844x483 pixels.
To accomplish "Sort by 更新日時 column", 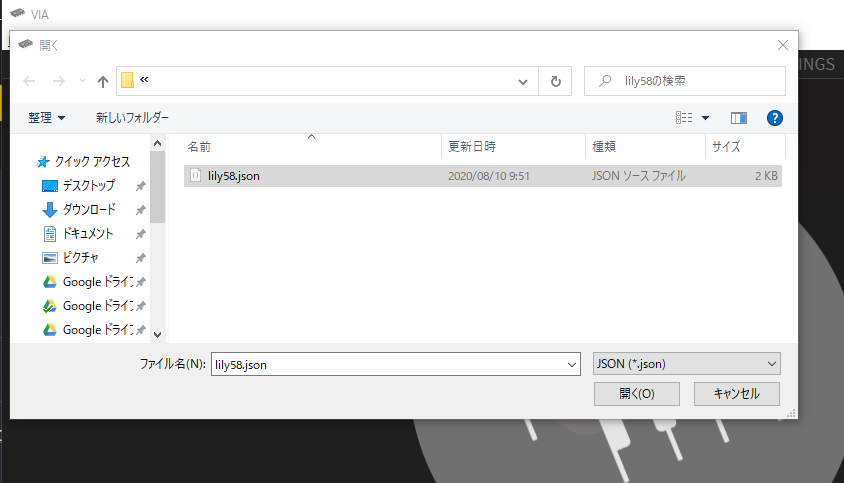I will [472, 146].
